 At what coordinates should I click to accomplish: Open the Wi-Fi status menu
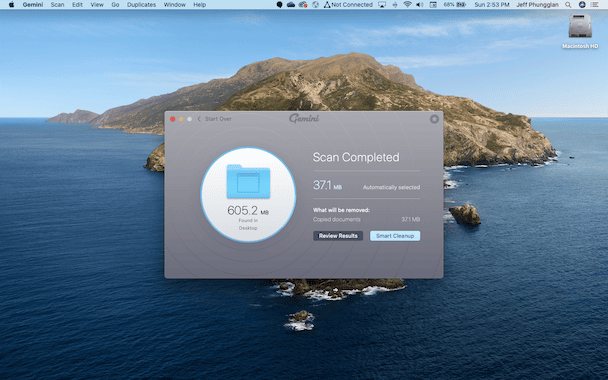point(407,5)
